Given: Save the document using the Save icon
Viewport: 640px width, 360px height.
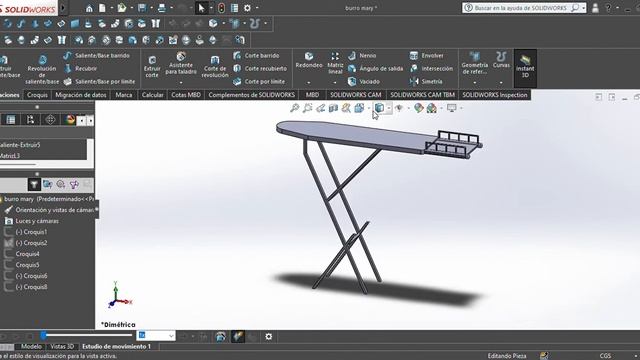Looking at the screenshot, I should coord(142,8).
